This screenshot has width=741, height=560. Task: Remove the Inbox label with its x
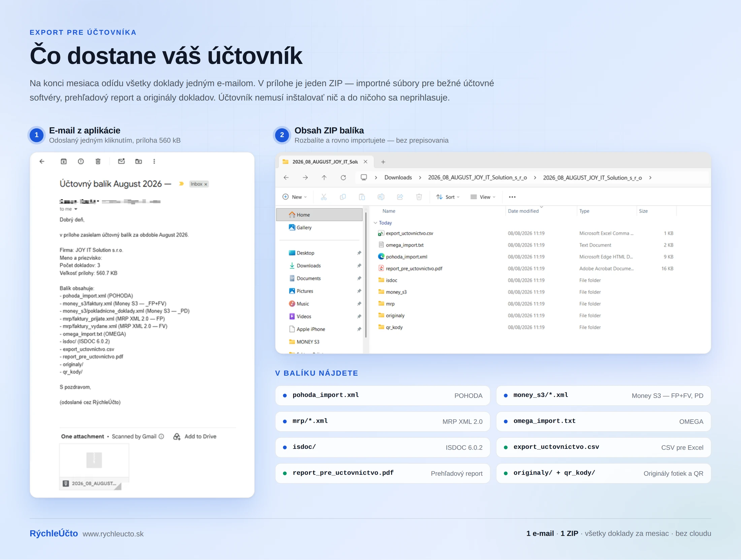[206, 184]
